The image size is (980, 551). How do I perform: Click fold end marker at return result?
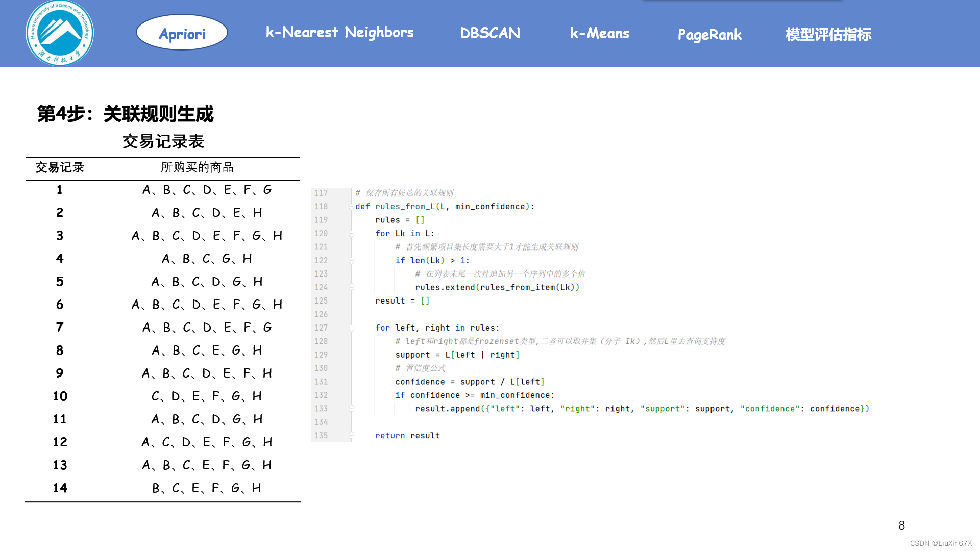click(x=351, y=436)
